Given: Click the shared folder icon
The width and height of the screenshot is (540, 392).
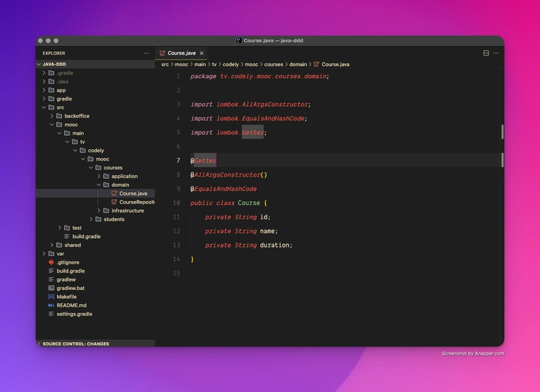Looking at the screenshot, I should coord(59,245).
